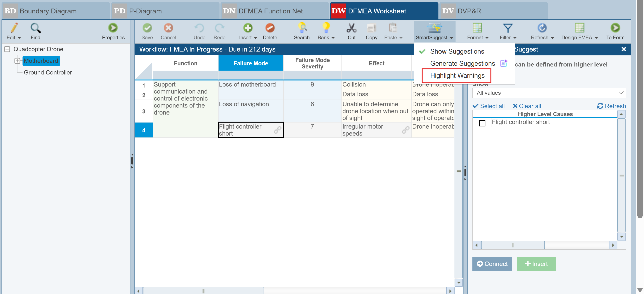Click the Save checkmark icon
This screenshot has height=294, width=644.
tap(147, 28)
